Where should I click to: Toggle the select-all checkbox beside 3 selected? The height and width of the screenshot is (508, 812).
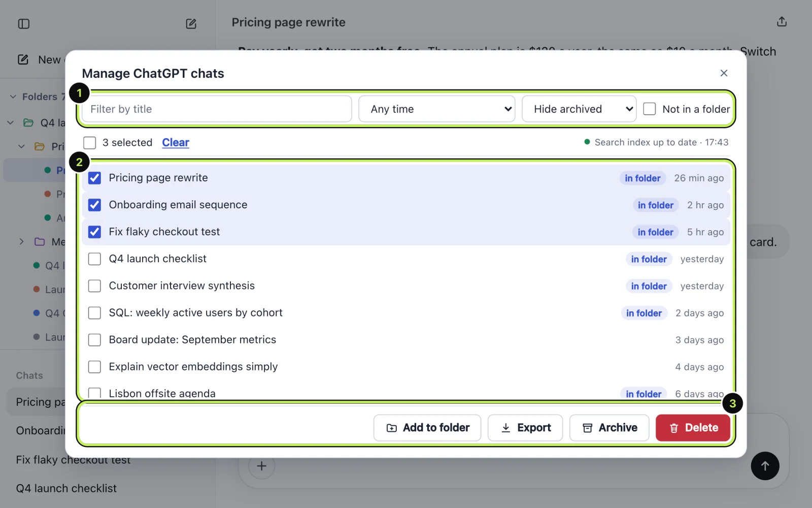90,143
